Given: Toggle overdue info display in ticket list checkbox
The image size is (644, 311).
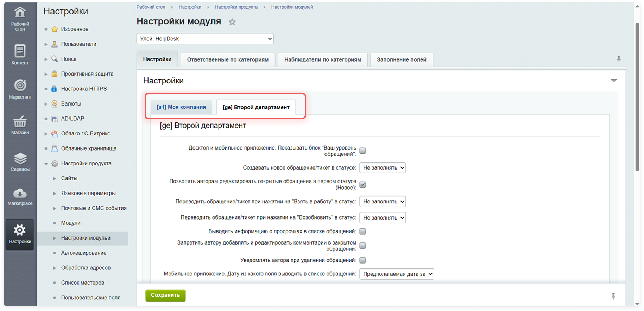Looking at the screenshot, I should pyautogui.click(x=362, y=231).
